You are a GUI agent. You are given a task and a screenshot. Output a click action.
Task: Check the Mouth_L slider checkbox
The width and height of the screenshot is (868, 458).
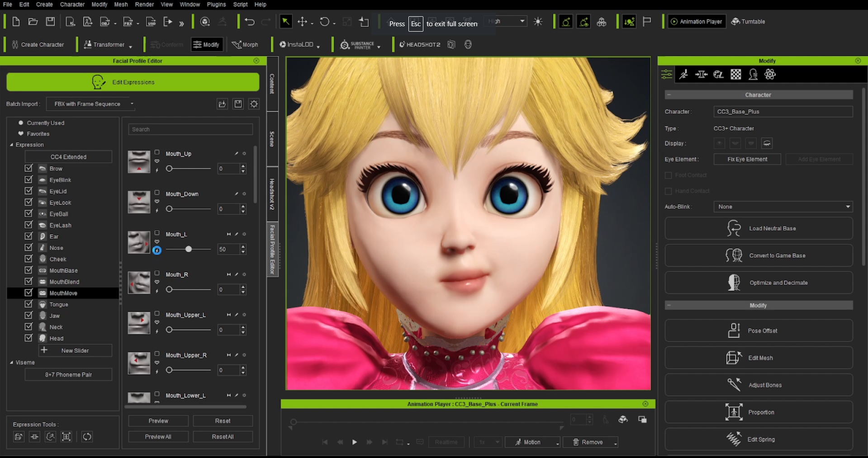[157, 233]
